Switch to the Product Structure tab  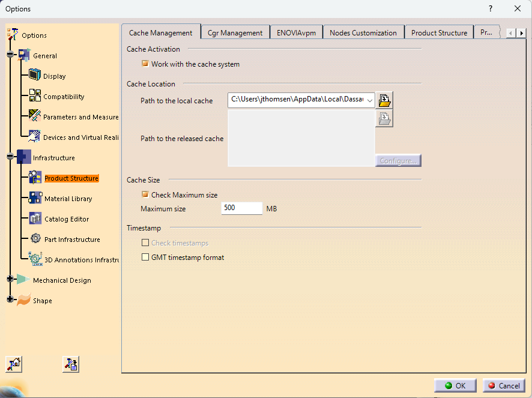coord(439,33)
